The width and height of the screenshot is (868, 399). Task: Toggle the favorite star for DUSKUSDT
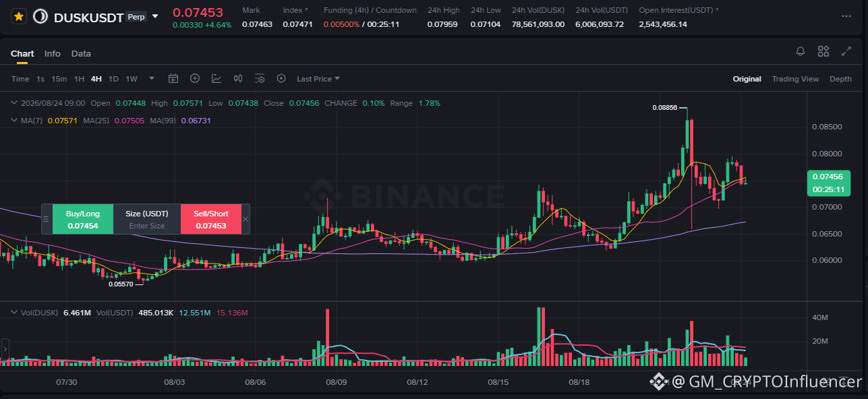click(19, 16)
